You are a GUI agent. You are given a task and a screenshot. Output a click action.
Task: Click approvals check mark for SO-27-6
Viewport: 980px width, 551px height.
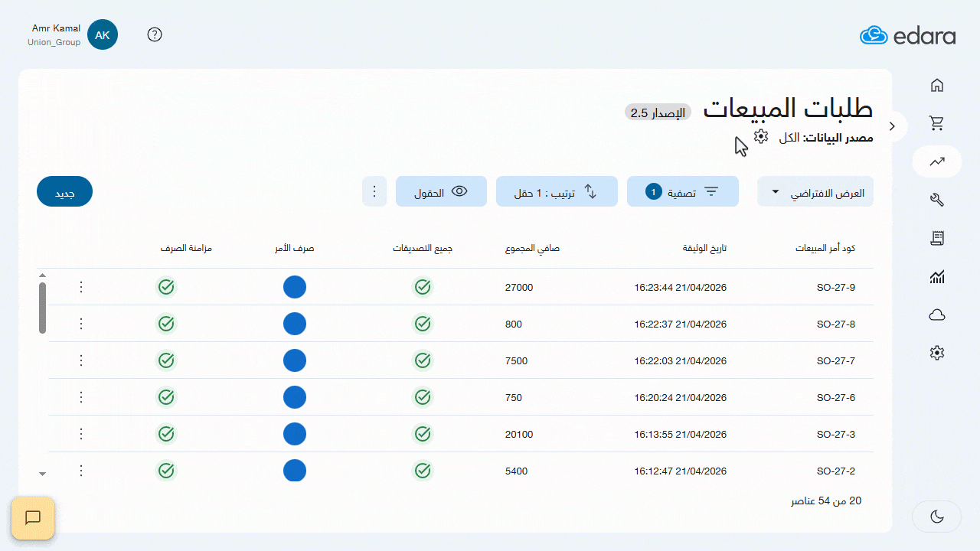tap(423, 397)
